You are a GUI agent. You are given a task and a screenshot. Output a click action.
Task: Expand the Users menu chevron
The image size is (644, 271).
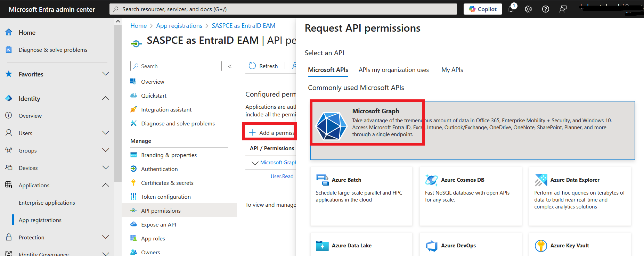[x=106, y=133]
